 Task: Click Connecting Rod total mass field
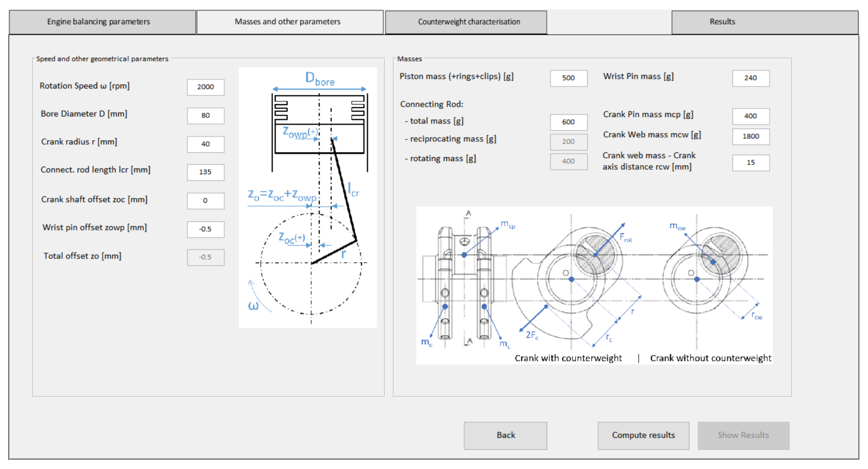pyautogui.click(x=568, y=122)
